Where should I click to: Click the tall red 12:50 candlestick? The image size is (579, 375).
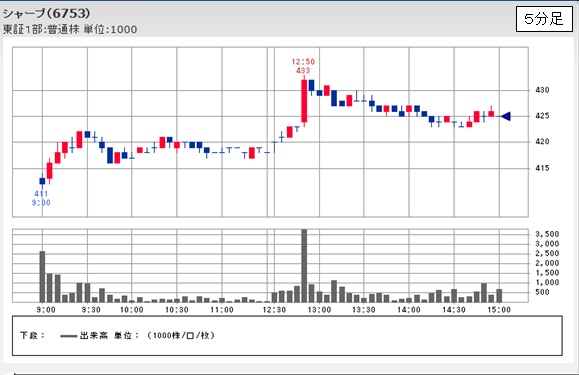pyautogui.click(x=304, y=101)
